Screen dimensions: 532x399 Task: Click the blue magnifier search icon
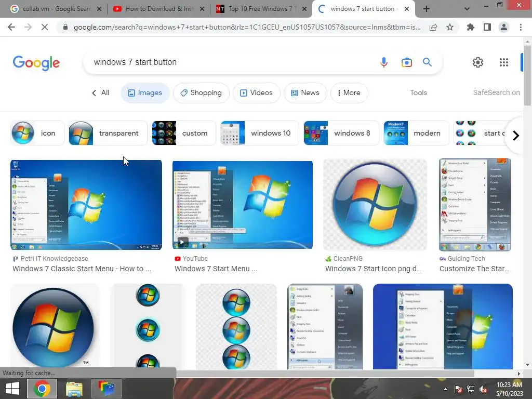coord(427,62)
